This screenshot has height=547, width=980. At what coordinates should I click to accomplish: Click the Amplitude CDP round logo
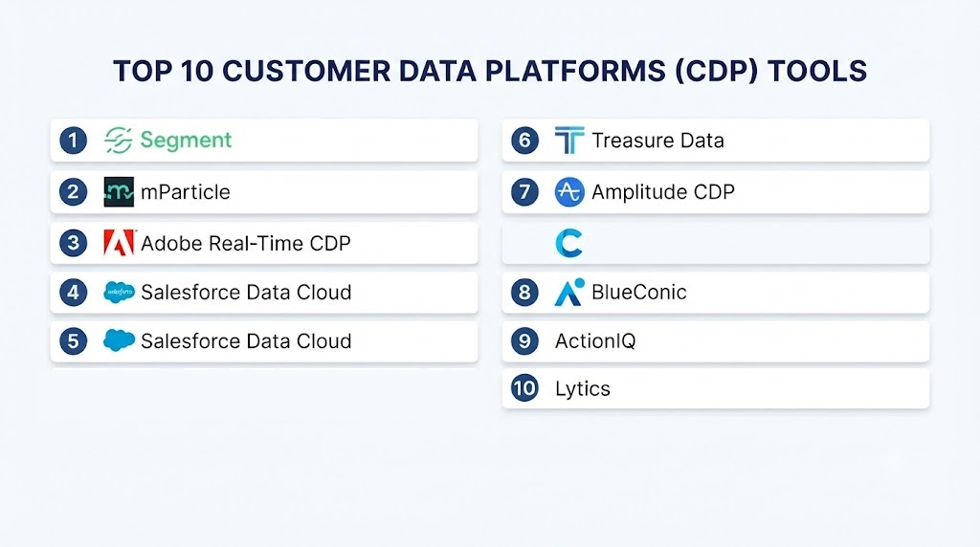[x=569, y=191]
